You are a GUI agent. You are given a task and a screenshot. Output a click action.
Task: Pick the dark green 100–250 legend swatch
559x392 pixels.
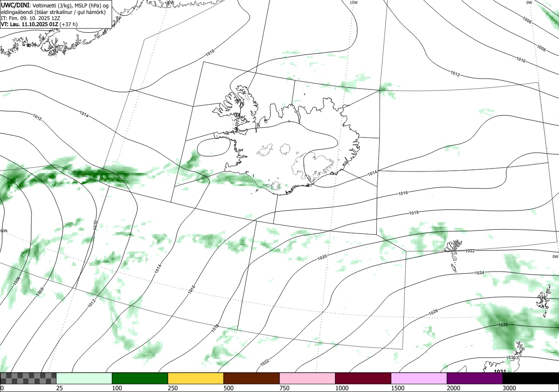140,378
